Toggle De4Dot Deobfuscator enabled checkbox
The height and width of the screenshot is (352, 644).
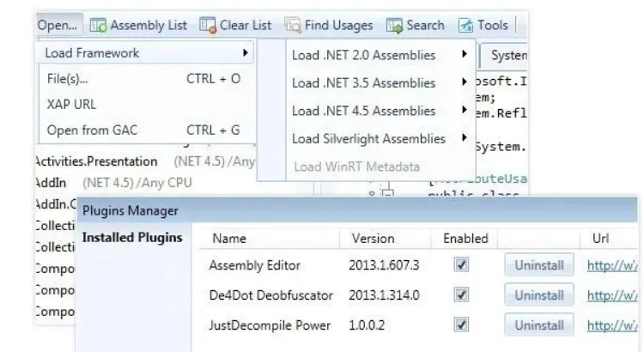point(461,294)
